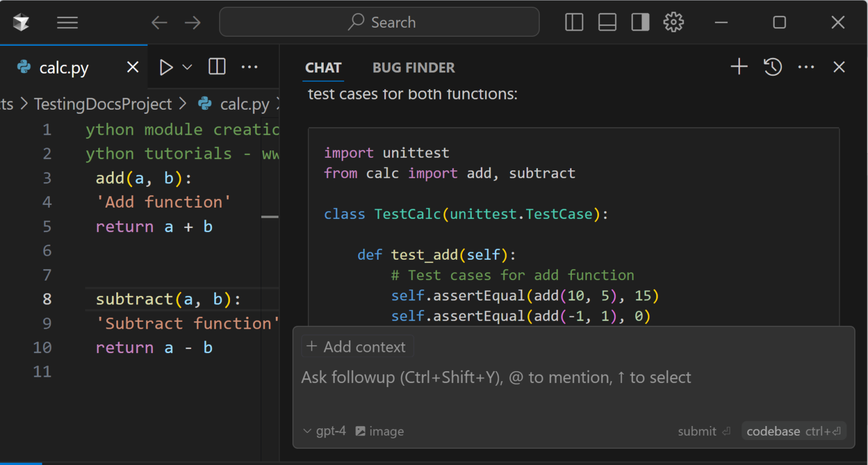Attach an image to the chat prompt
The image size is (868, 465).
pyautogui.click(x=379, y=430)
